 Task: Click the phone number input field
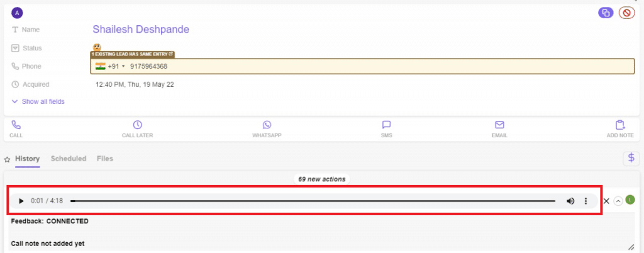pyautogui.click(x=377, y=67)
